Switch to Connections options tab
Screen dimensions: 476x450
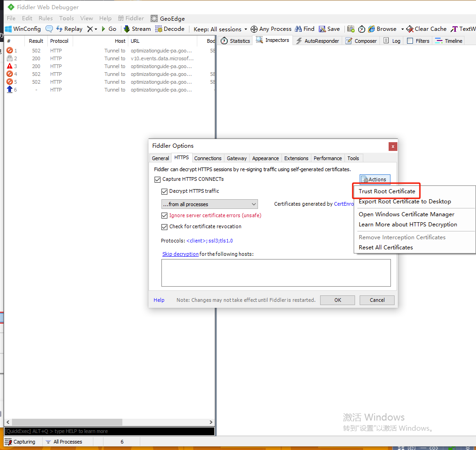tap(207, 158)
